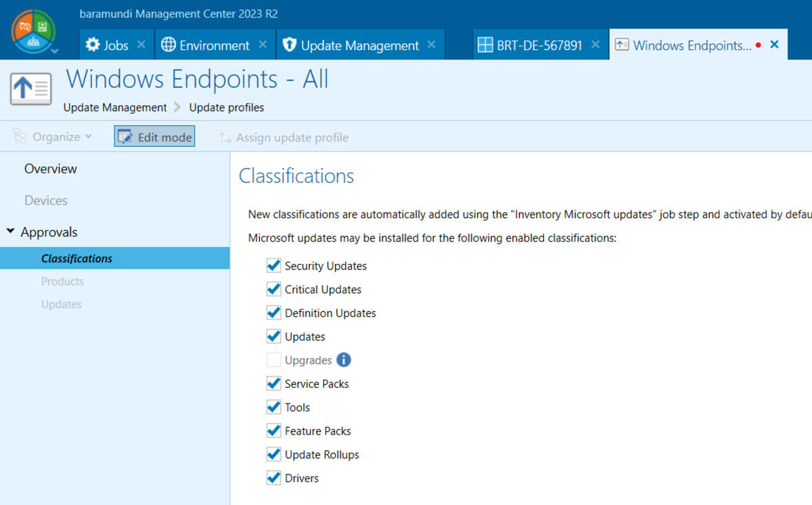Uncheck the Security Updates checkbox

click(x=273, y=266)
